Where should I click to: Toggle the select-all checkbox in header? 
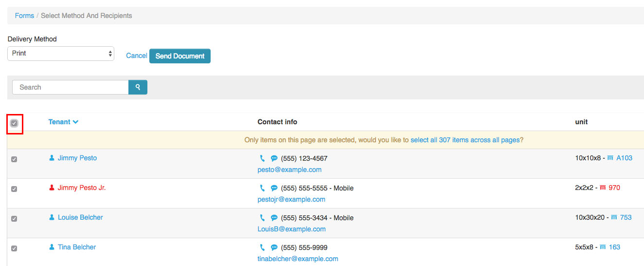point(14,123)
